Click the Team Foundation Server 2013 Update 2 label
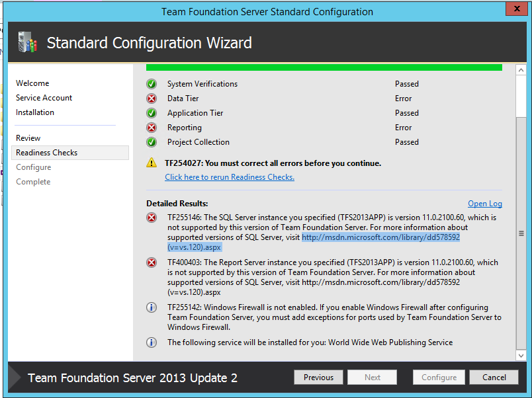 click(x=132, y=378)
